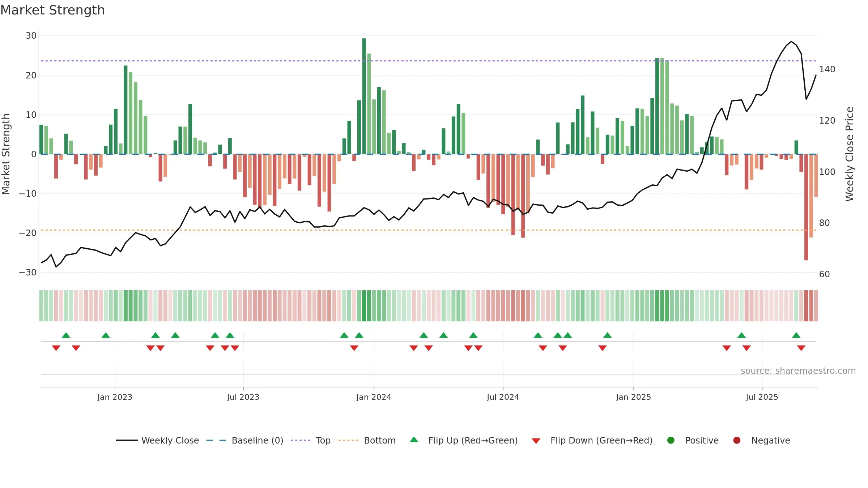The width and height of the screenshot is (868, 488).
Task: Click the Weekly Close Price axis title
Action: (x=850, y=154)
